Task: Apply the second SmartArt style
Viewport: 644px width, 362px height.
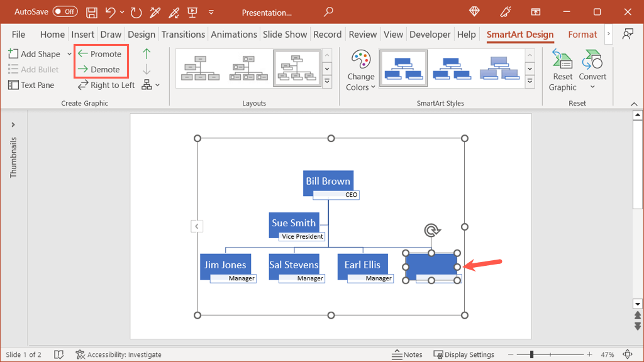Action: [452, 68]
